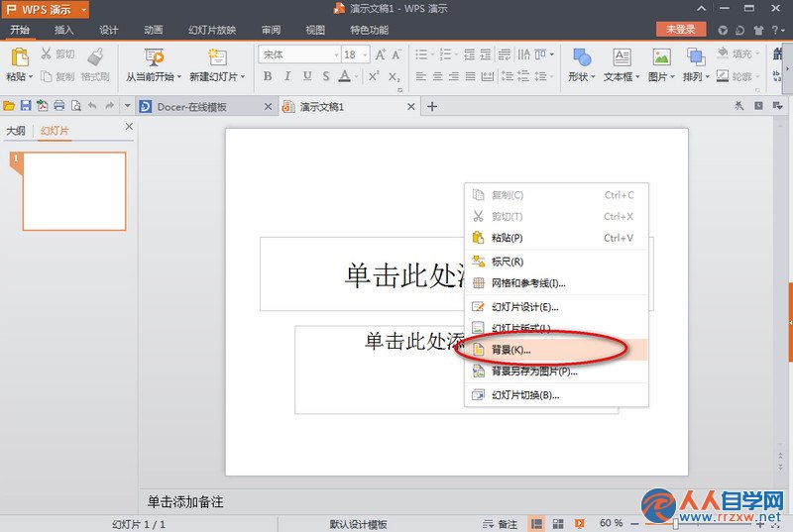Switch to 幻灯片放映 tab
This screenshot has width=793, height=532.
212,30
